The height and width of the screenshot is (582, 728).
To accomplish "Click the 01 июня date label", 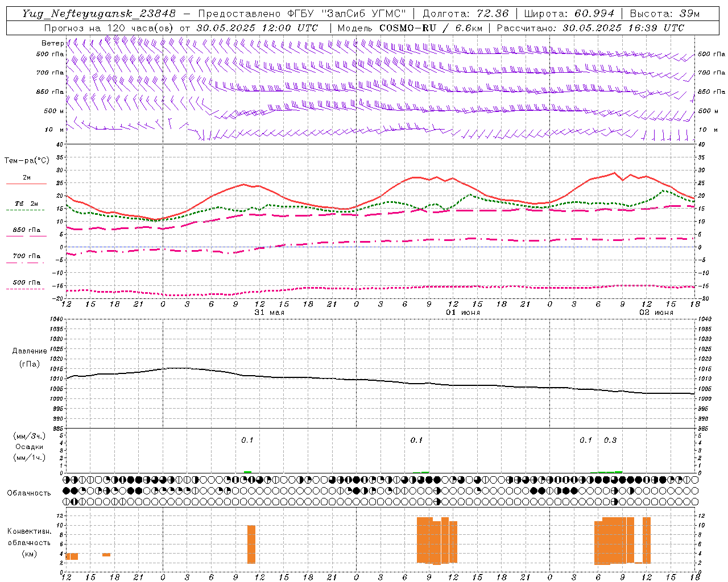I will pos(463,312).
